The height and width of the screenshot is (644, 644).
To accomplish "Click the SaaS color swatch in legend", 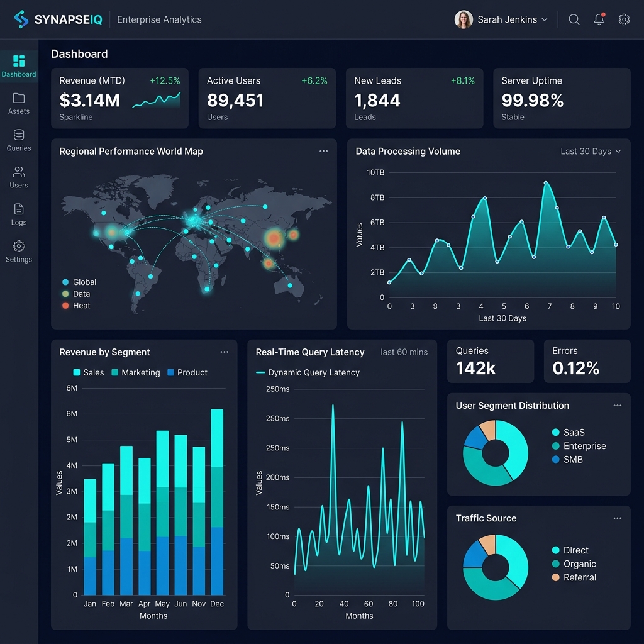I will tap(555, 433).
